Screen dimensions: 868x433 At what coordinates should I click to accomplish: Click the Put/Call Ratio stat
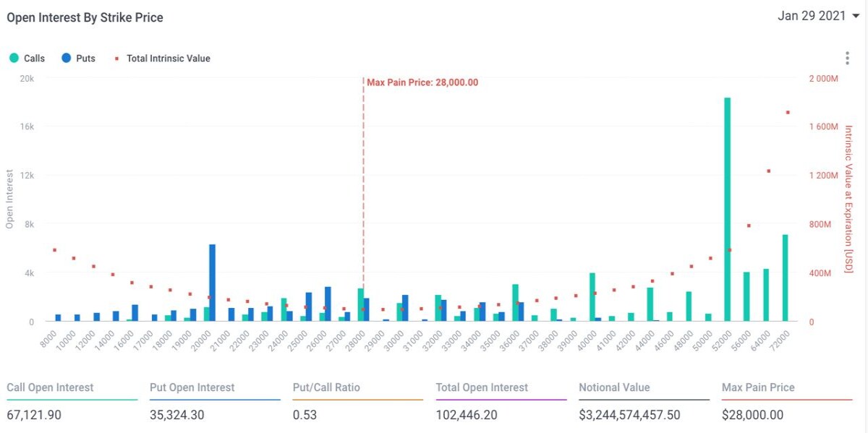pos(358,401)
